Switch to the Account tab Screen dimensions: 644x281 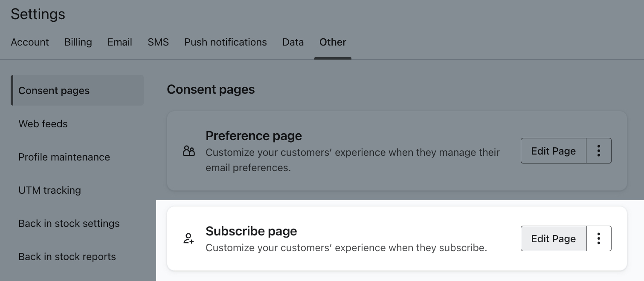coord(30,42)
